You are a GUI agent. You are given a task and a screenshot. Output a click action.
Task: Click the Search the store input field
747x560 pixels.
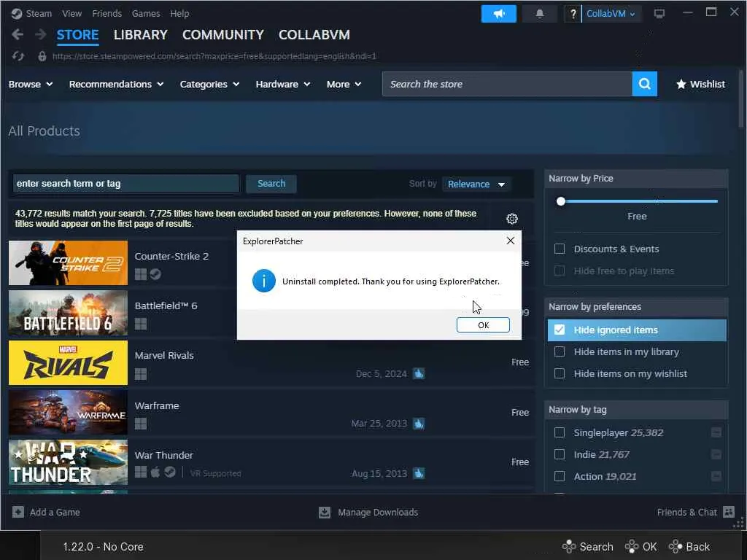pyautogui.click(x=507, y=84)
